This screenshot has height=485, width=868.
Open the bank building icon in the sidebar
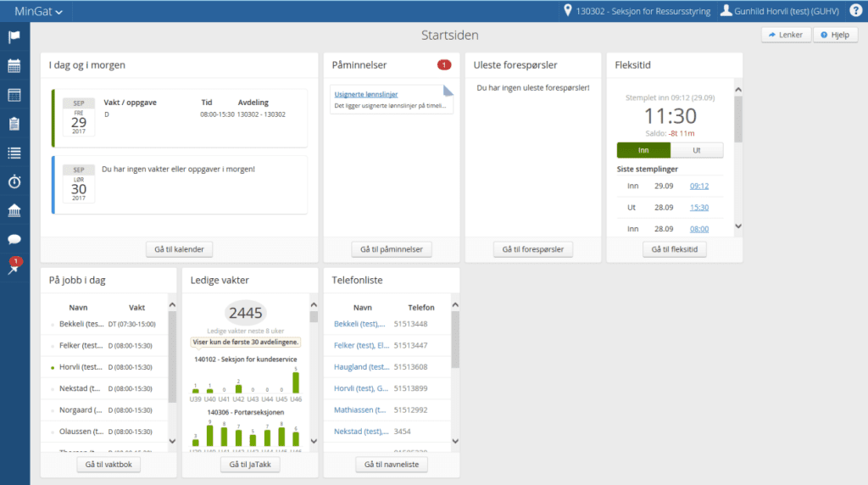tap(14, 210)
